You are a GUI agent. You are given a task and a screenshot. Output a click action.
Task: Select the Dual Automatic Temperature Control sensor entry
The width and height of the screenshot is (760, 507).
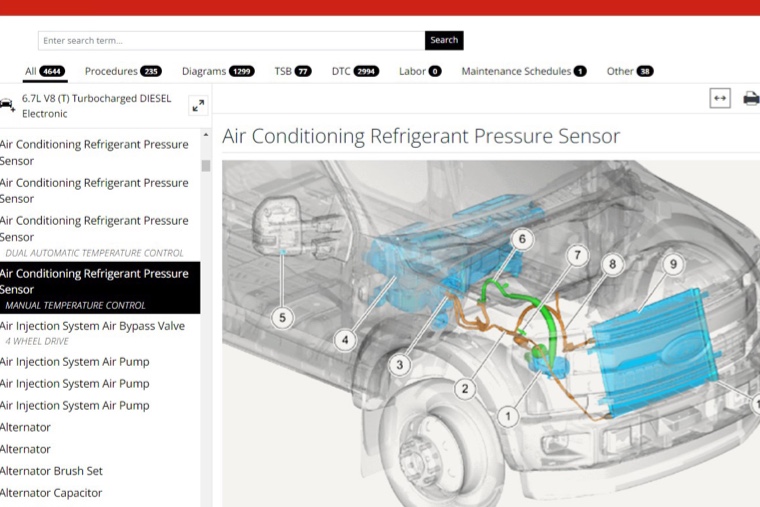100,237
